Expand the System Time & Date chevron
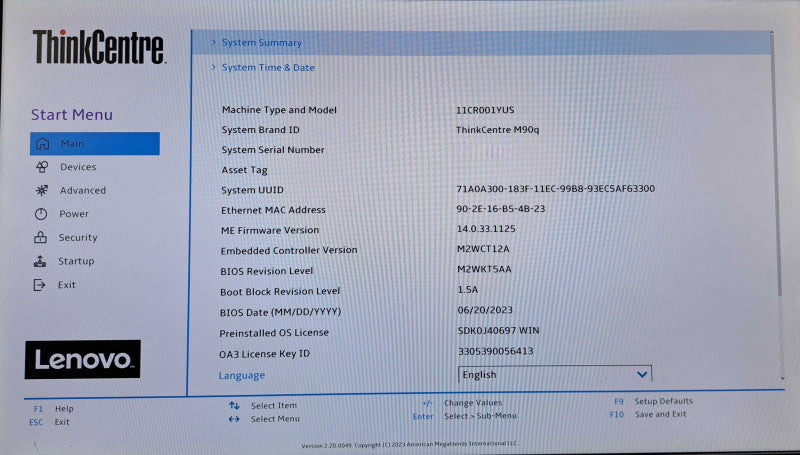Image resolution: width=800 pixels, height=455 pixels. point(214,67)
